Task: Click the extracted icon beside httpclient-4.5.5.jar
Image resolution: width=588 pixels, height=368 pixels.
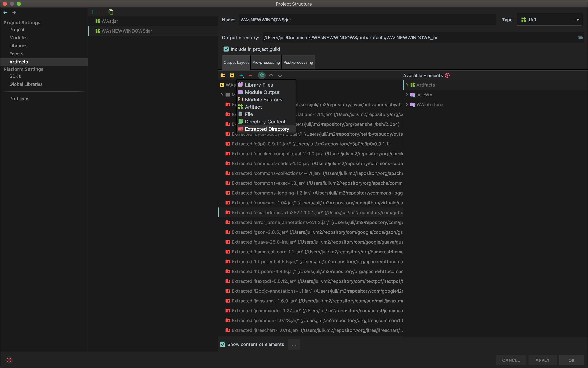Action: (228, 262)
